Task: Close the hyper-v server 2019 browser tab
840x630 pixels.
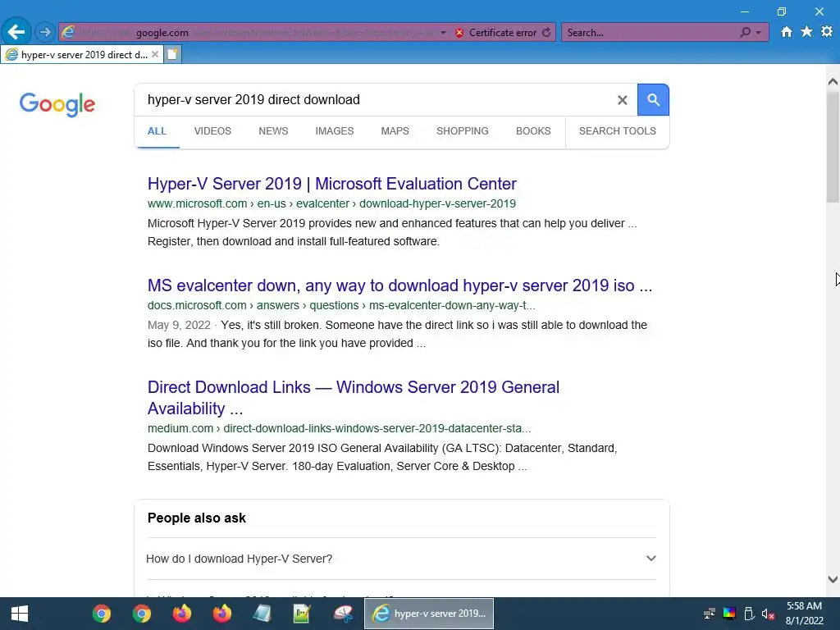Action: pyautogui.click(x=155, y=54)
